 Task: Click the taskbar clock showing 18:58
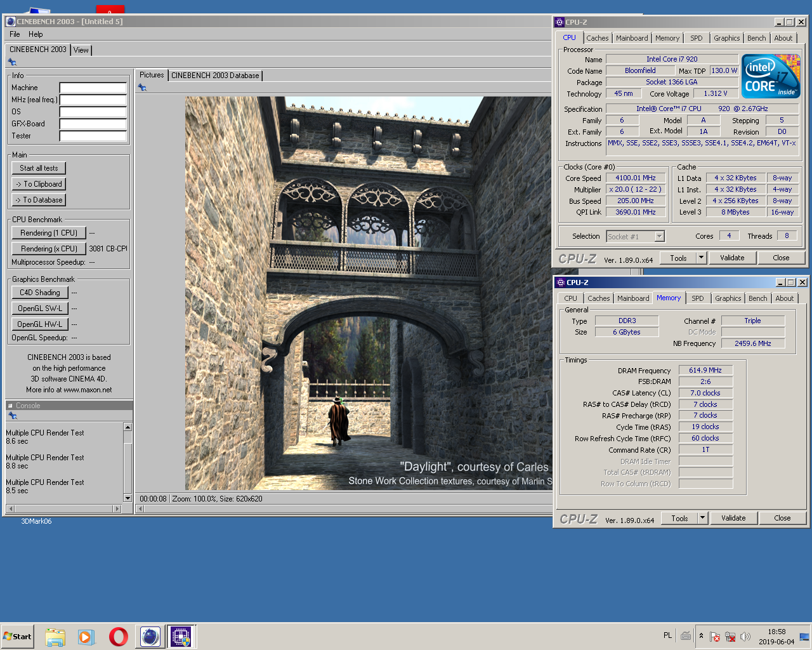[776, 637]
